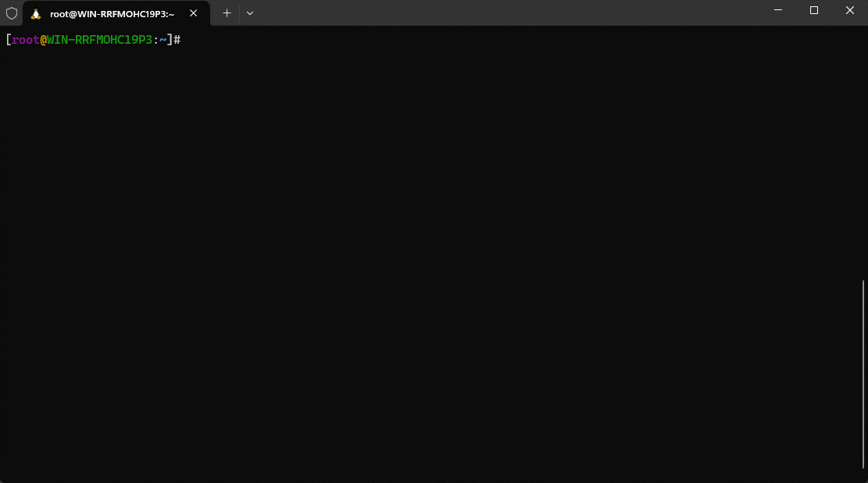The height and width of the screenshot is (483, 868).
Task: Close the root@WIN-RRFMOHC19P3 tab
Action: point(194,13)
